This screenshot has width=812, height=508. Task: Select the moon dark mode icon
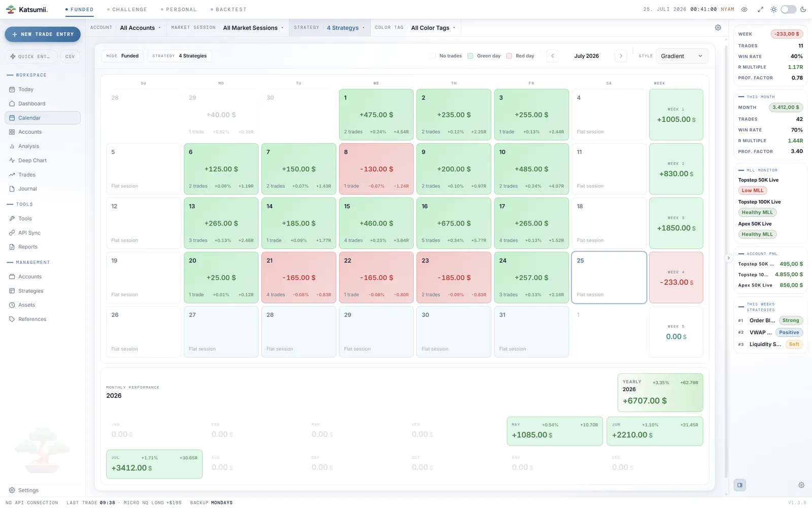coord(803,10)
